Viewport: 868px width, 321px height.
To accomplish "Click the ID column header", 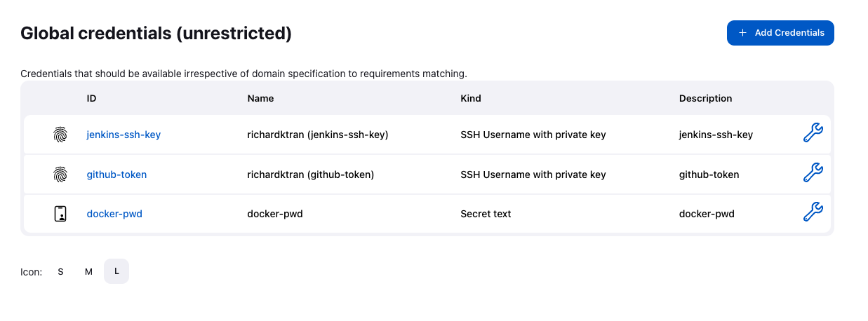I will (x=92, y=99).
